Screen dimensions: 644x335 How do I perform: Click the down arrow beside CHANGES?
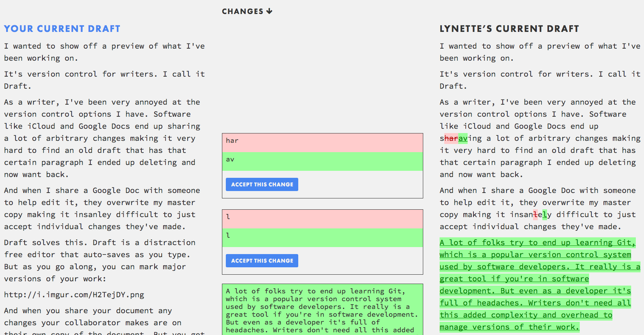[269, 11]
